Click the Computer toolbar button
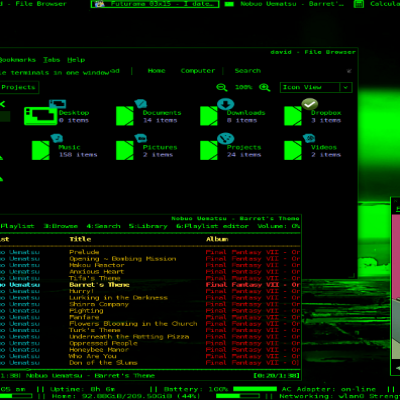The height and width of the screenshot is (400, 400). (198, 71)
